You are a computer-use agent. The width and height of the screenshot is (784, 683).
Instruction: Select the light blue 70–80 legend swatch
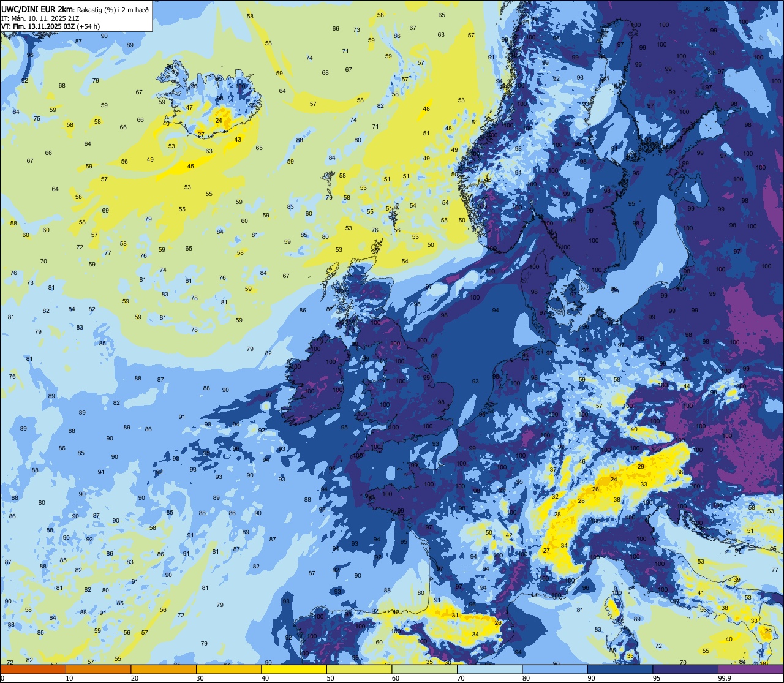click(490, 669)
